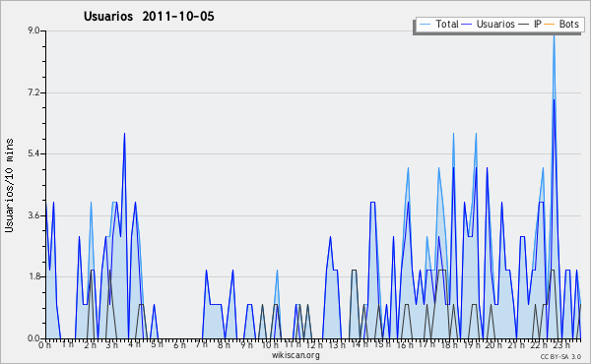The height and width of the screenshot is (364, 591).
Task: Click the dark blue Usuarios legend line
Action: tap(467, 25)
